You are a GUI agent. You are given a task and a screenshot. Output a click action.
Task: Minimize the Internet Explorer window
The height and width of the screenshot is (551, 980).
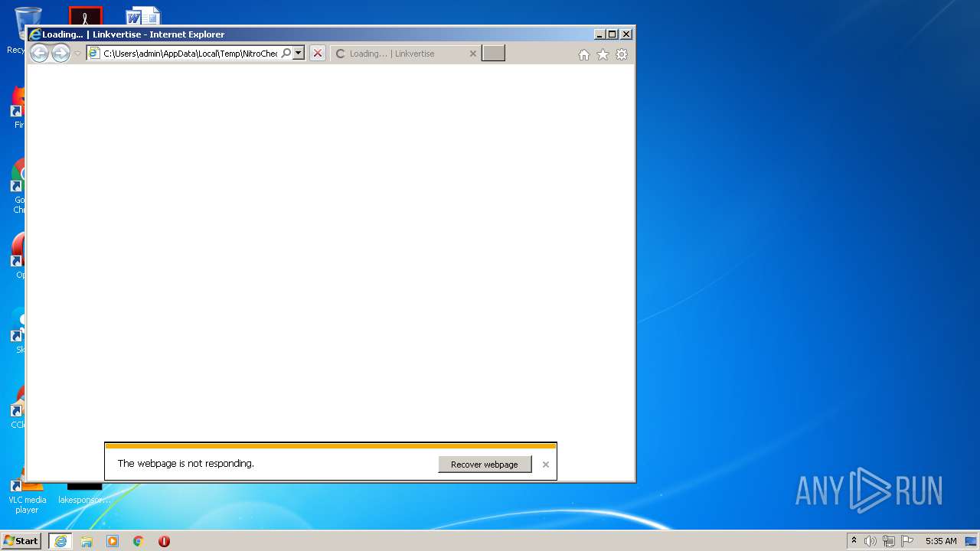coord(599,34)
